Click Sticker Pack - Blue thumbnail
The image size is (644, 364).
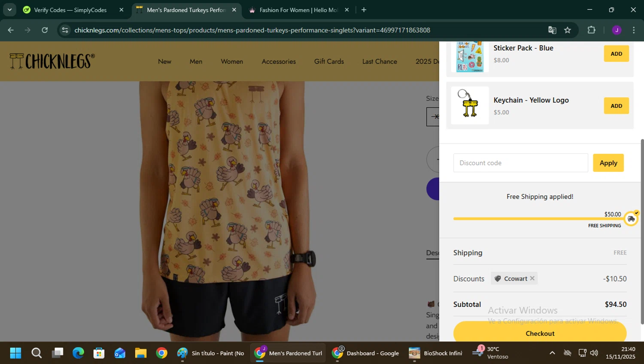(470, 56)
